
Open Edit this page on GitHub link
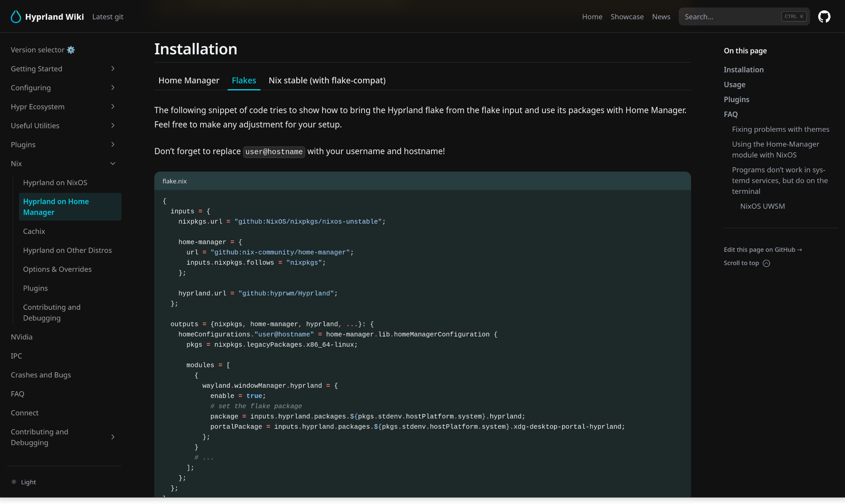[x=763, y=250]
